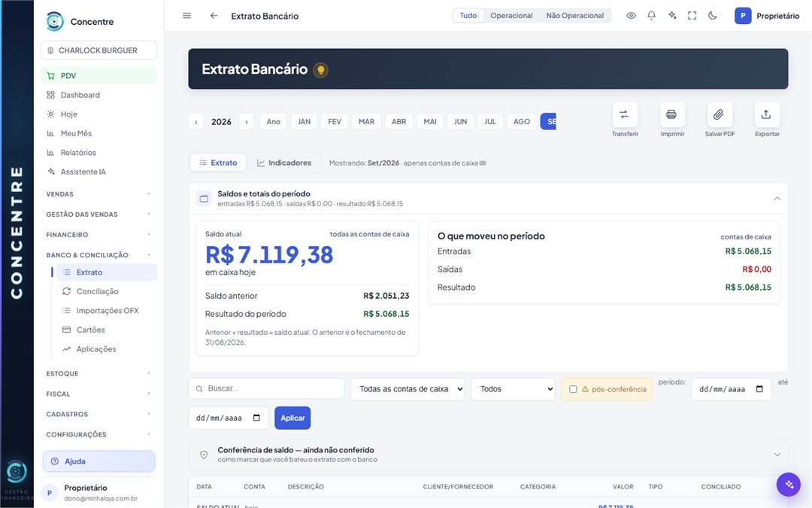Collapse BANCO & CONCILIAÇÃO sidebar section
This screenshot has width=812, height=508.
(99, 254)
